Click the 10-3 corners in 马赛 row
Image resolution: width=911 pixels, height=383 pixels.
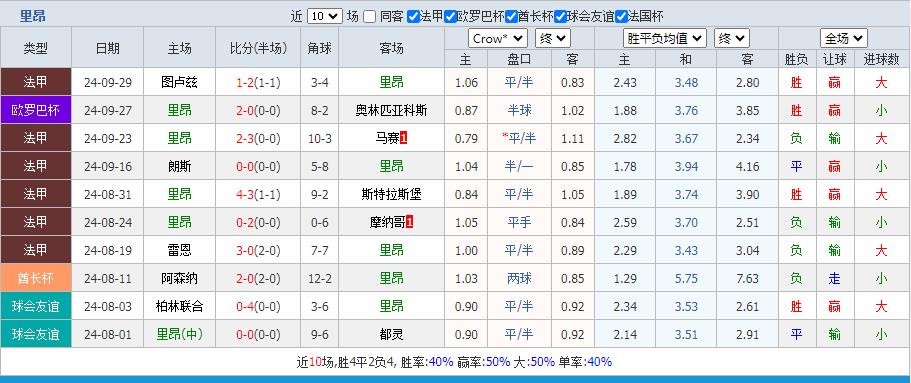320,138
